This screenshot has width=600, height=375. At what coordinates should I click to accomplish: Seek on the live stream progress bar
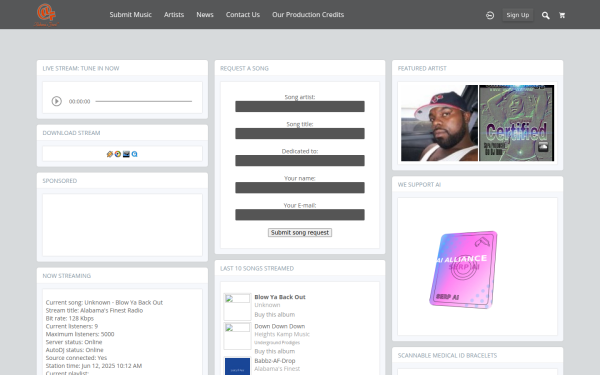pyautogui.click(x=143, y=101)
